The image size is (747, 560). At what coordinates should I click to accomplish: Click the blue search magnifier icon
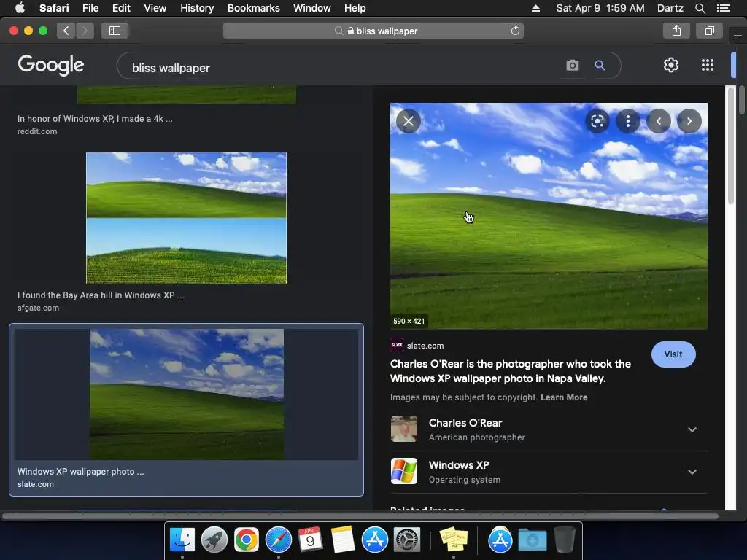point(600,65)
